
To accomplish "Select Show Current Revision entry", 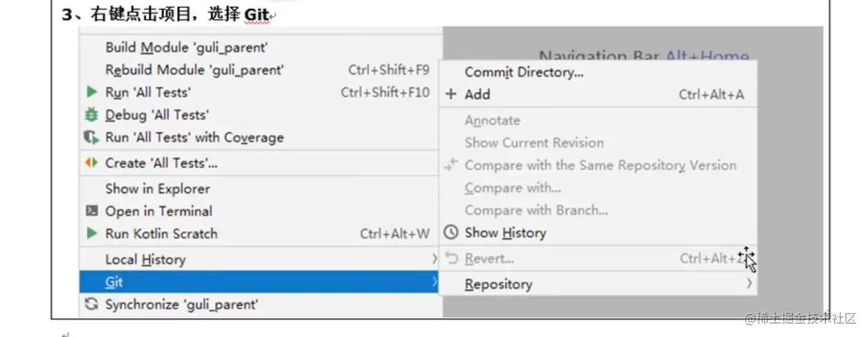I will pyautogui.click(x=534, y=142).
